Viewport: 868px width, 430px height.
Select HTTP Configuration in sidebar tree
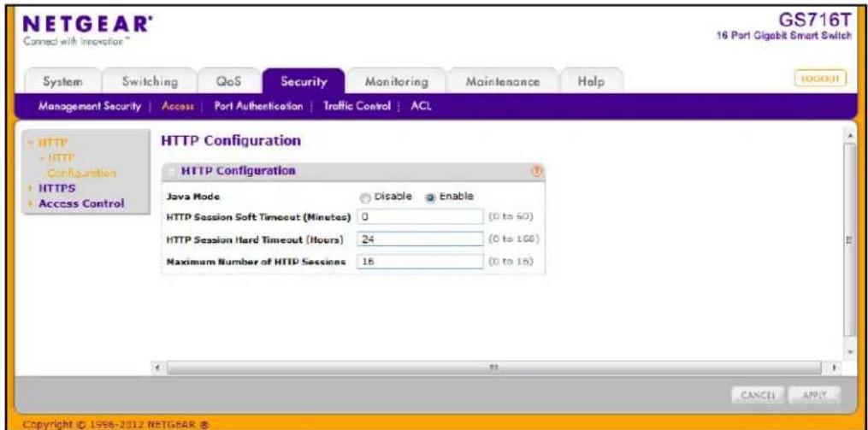coord(81,167)
